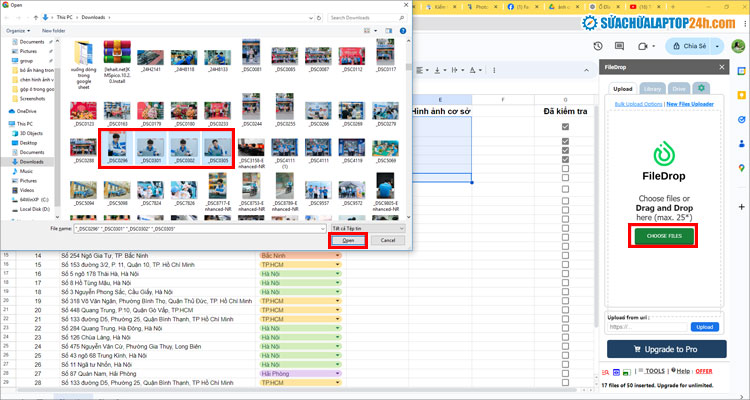750x400 pixels.
Task: Collapse the Sheets toolbar with the chevron
Action: click(x=586, y=70)
